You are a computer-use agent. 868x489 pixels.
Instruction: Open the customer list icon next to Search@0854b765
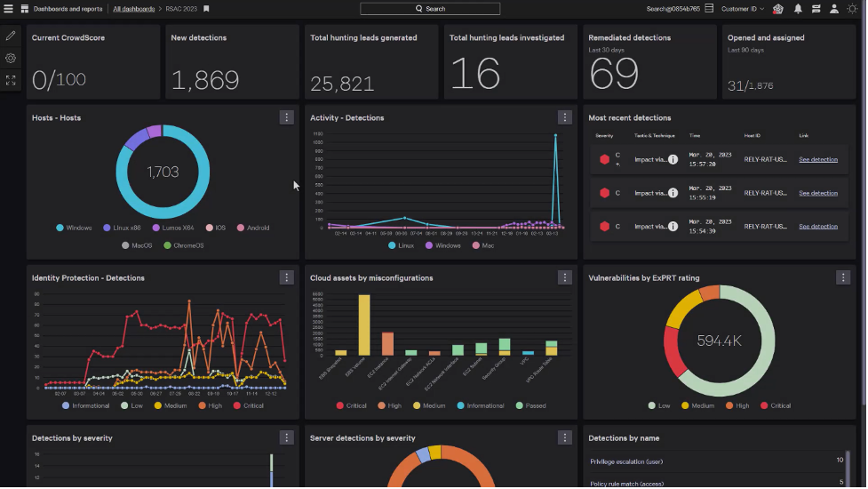[709, 8]
